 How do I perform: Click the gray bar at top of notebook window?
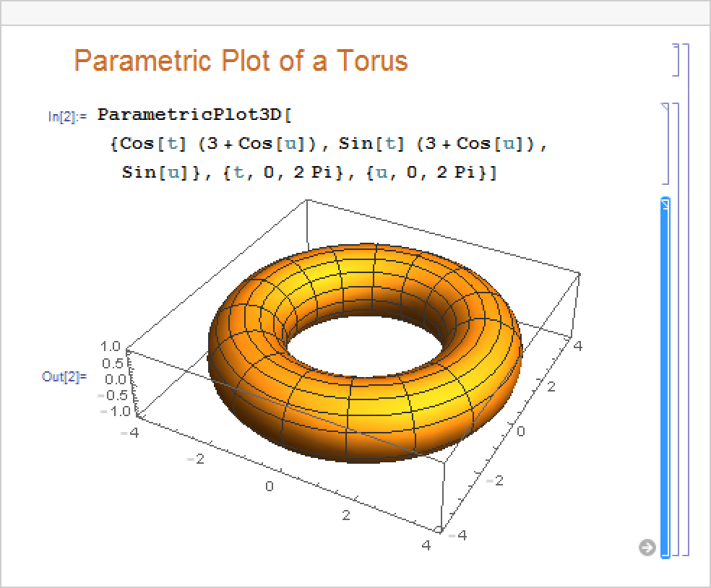tap(355, 13)
